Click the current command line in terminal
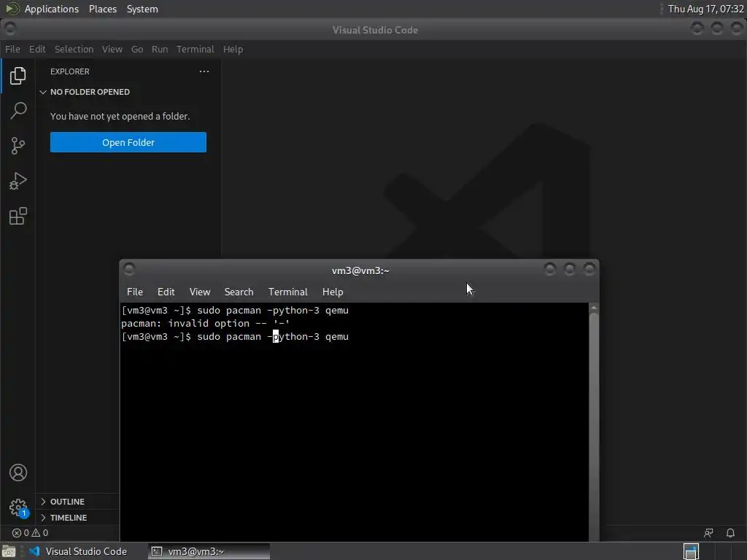This screenshot has height=560, width=747. point(235,337)
